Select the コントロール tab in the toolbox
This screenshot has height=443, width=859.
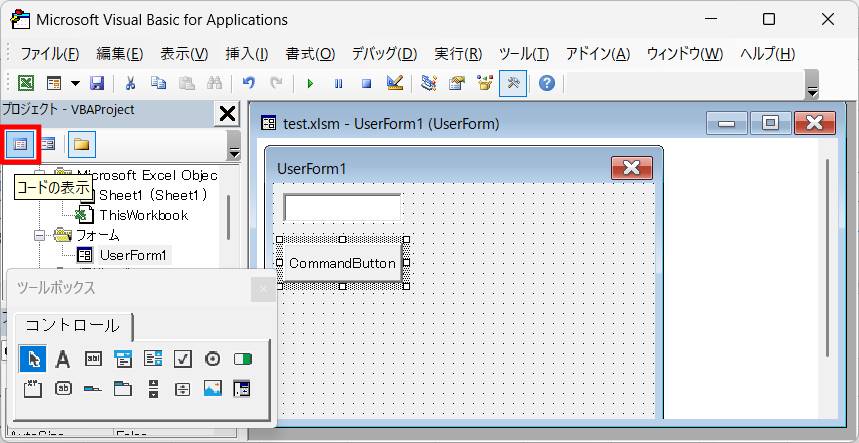73,326
